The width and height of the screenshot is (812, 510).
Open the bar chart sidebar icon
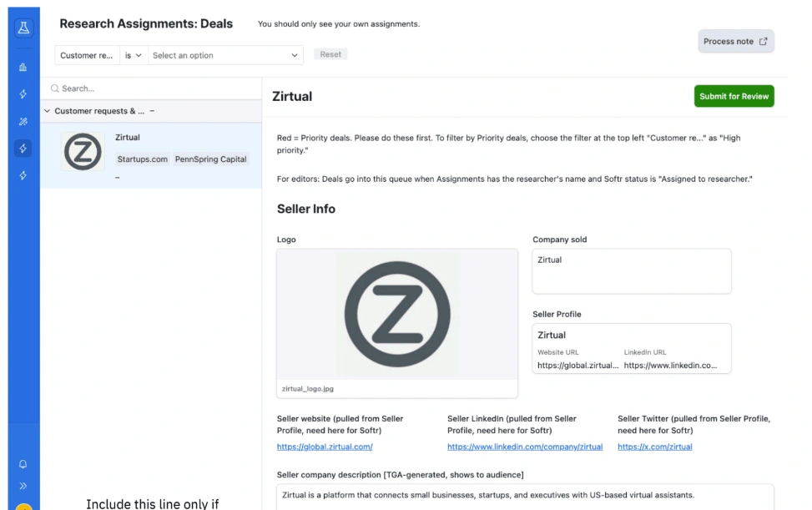click(x=23, y=68)
